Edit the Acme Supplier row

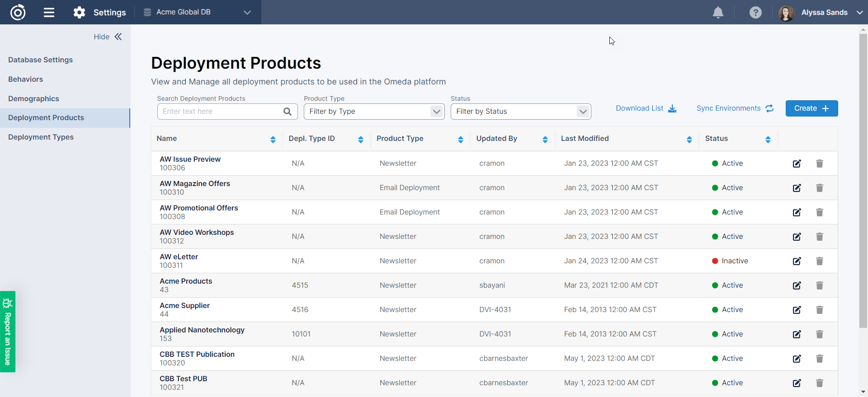[797, 310]
